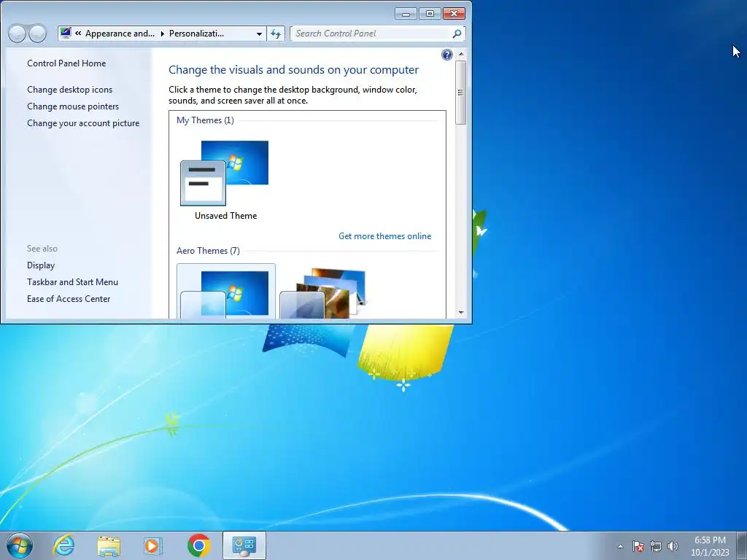747x560 pixels.
Task: Minimize the Personalization window
Action: (406, 14)
